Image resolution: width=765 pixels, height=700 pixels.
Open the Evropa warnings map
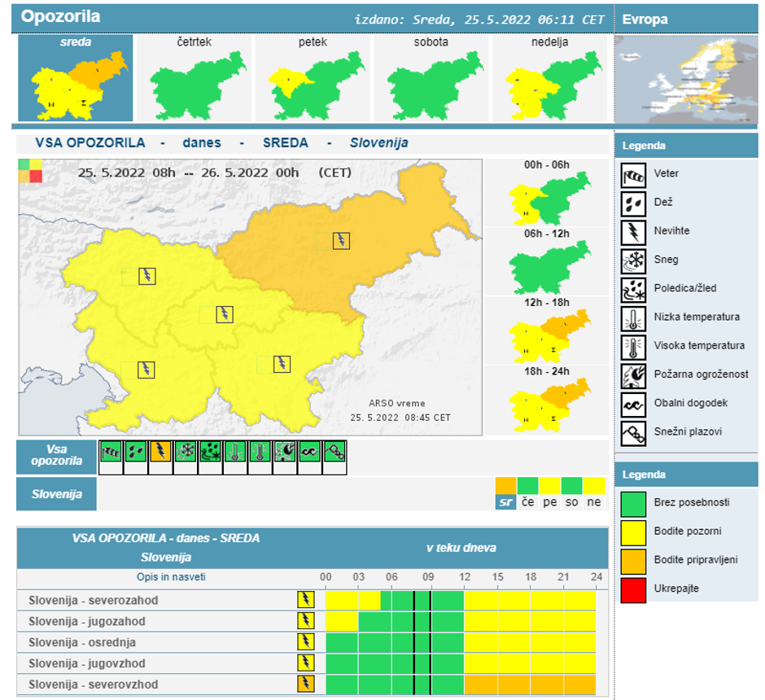[x=688, y=81]
